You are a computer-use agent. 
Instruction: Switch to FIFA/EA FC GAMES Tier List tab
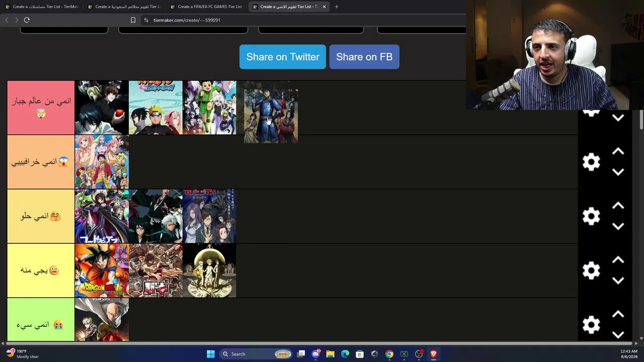click(x=207, y=7)
